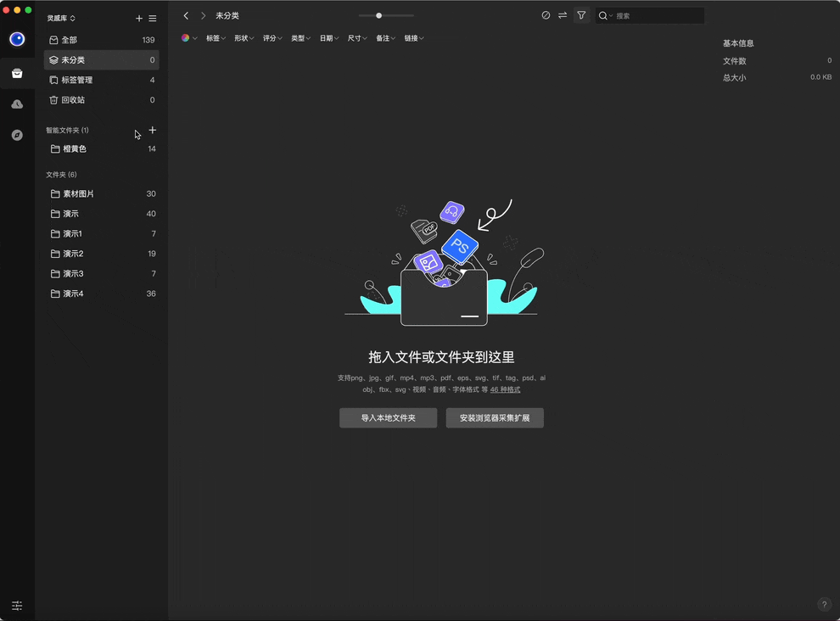Image resolution: width=840 pixels, height=621 pixels.
Task: Click the plus icon next to 灵感库
Action: [x=139, y=18]
